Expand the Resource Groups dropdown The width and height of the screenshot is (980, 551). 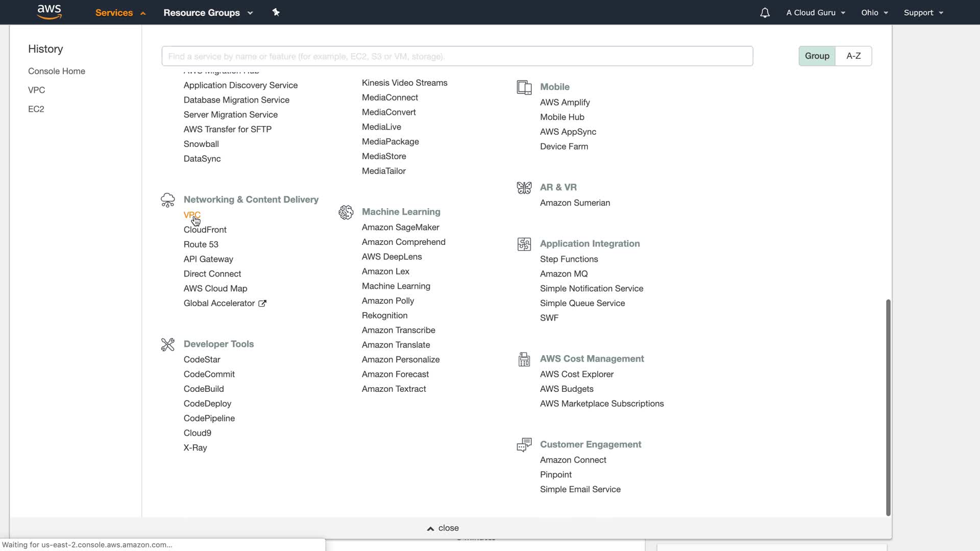(x=208, y=13)
